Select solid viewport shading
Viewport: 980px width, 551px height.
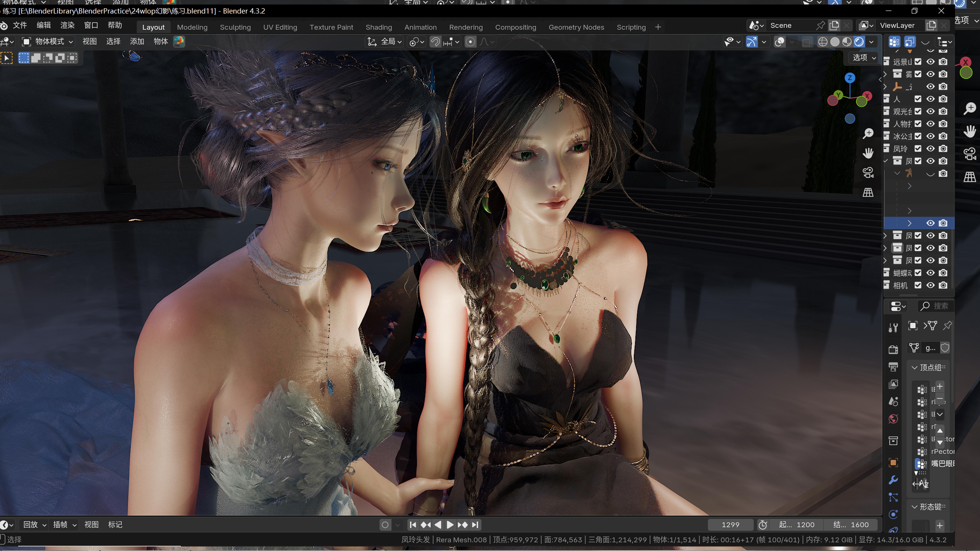pos(834,42)
